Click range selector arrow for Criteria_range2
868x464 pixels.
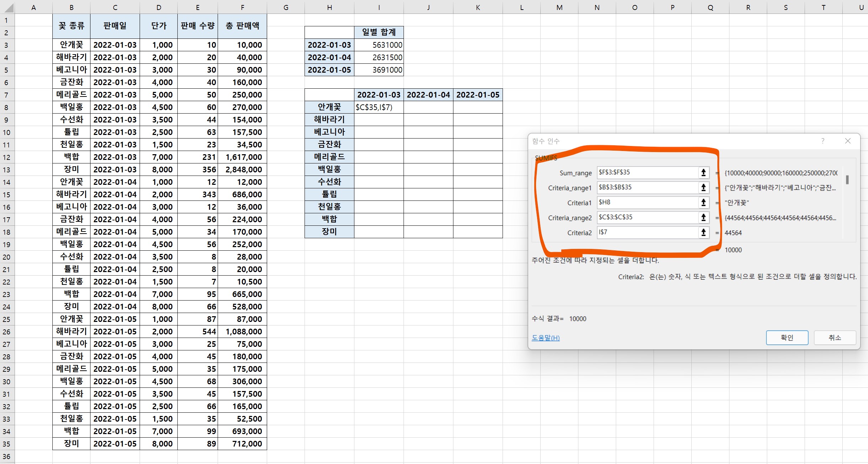703,218
